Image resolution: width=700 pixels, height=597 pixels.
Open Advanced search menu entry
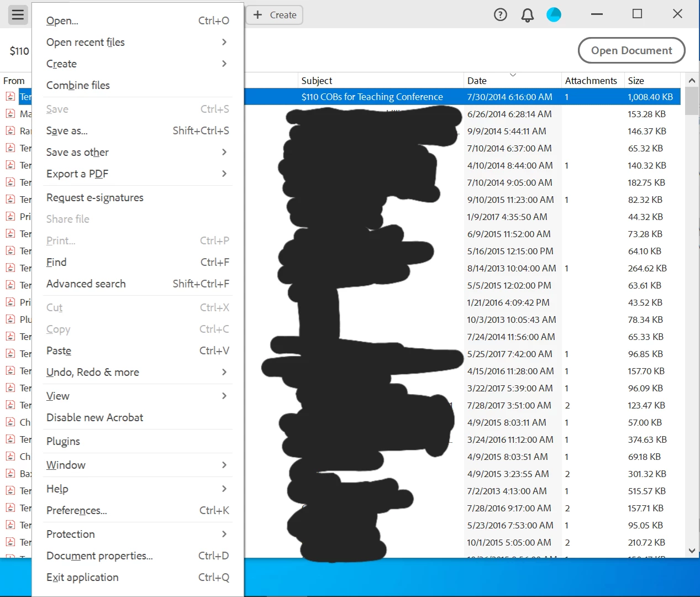coord(138,284)
